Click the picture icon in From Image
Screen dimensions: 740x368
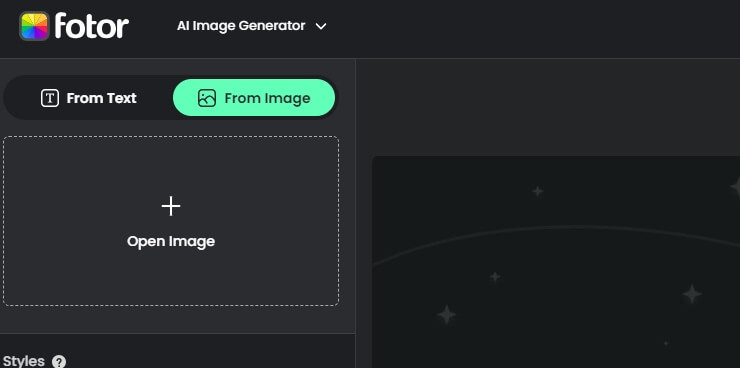pos(207,98)
